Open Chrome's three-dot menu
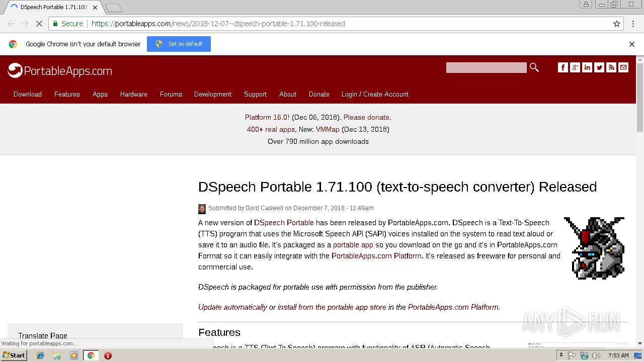This screenshot has width=644, height=362. pyautogui.click(x=632, y=24)
